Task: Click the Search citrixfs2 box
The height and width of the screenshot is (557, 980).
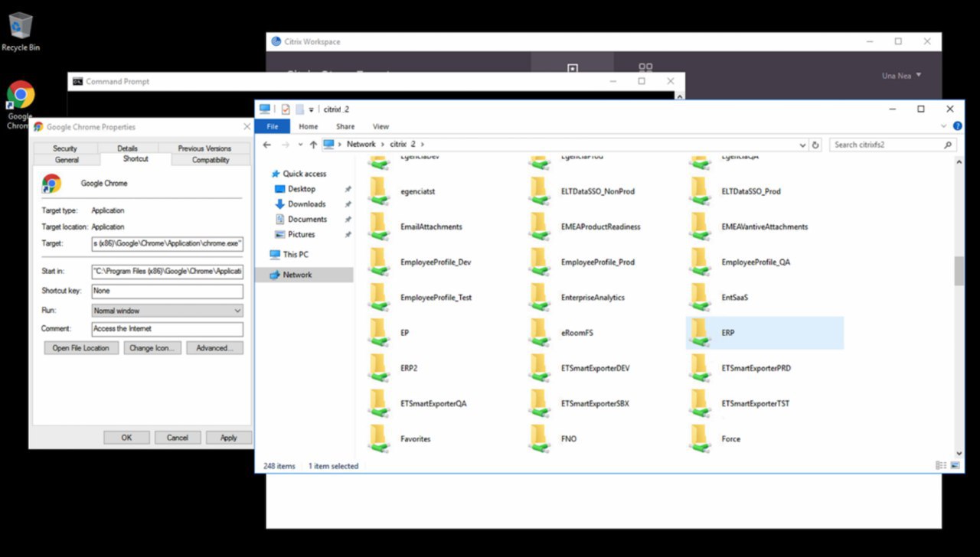Action: click(891, 145)
